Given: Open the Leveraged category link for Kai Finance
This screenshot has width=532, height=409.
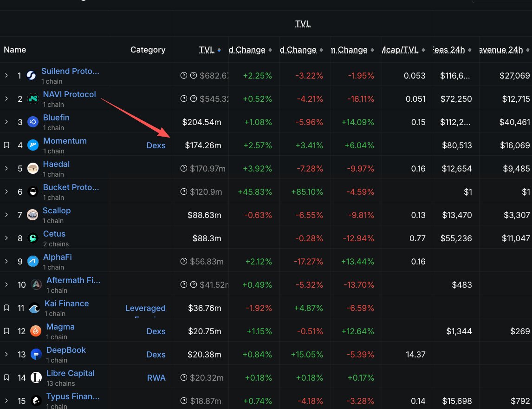Looking at the screenshot, I should [x=146, y=308].
